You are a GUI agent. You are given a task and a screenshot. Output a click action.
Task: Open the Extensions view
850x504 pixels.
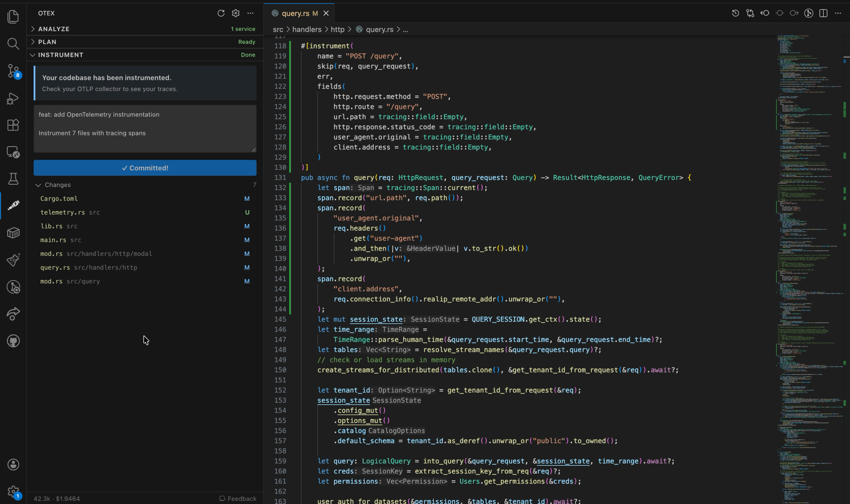click(x=13, y=125)
